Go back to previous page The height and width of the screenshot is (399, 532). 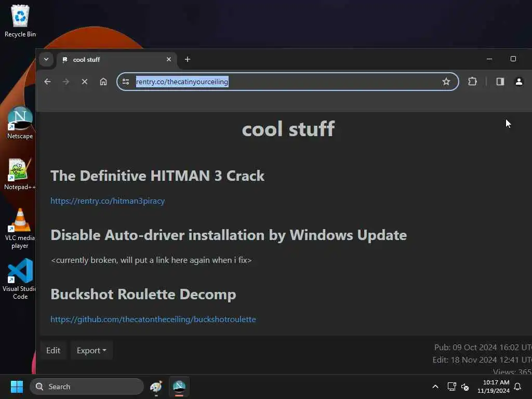click(x=47, y=82)
